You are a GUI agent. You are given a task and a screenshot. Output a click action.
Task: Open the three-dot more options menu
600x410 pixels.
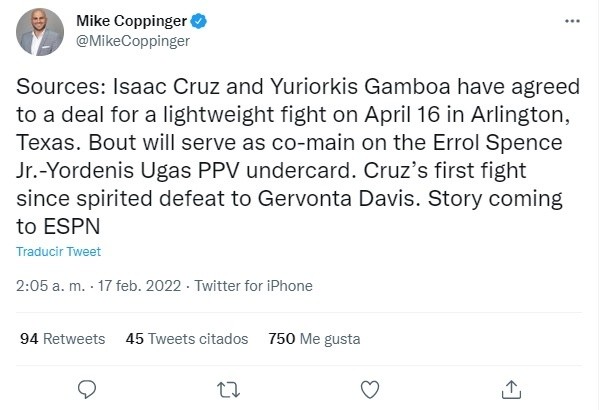click(571, 20)
